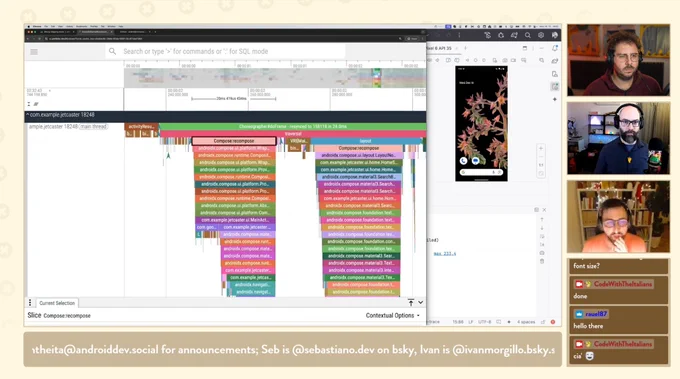Close the bottom tool window with X
680x379 pixels.
[x=544, y=210]
